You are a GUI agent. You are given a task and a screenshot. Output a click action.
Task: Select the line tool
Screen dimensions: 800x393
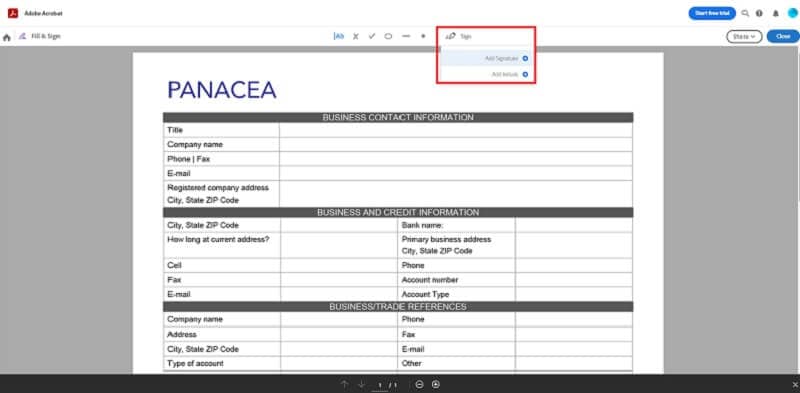click(406, 36)
